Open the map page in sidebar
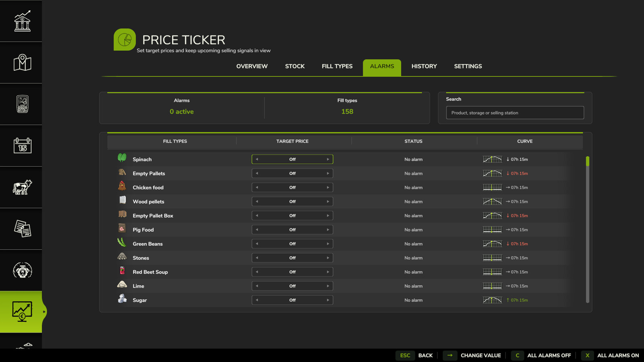The height and width of the screenshot is (362, 644). (x=22, y=62)
